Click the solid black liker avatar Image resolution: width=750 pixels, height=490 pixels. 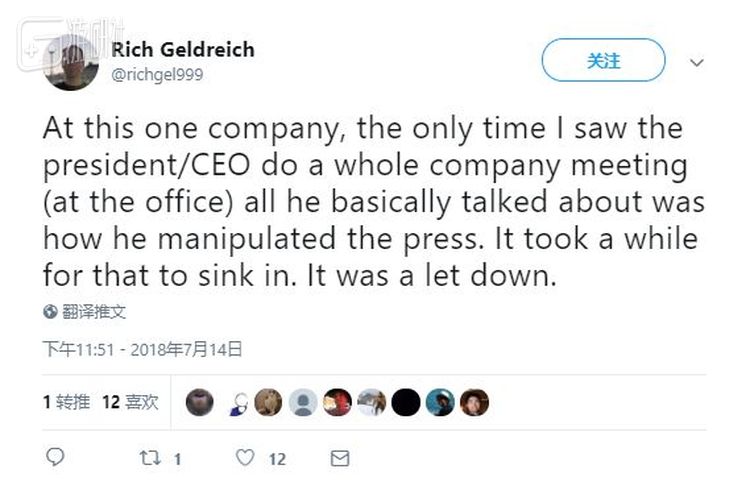click(405, 402)
